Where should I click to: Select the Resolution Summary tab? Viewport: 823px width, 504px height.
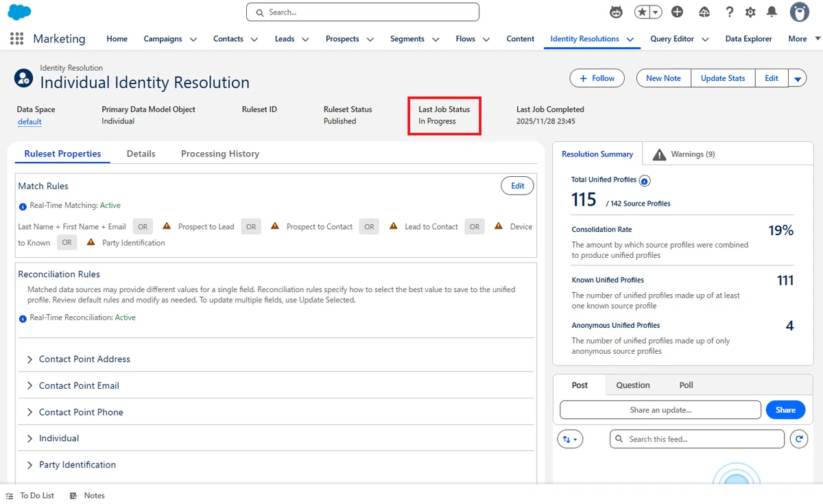[x=597, y=154]
